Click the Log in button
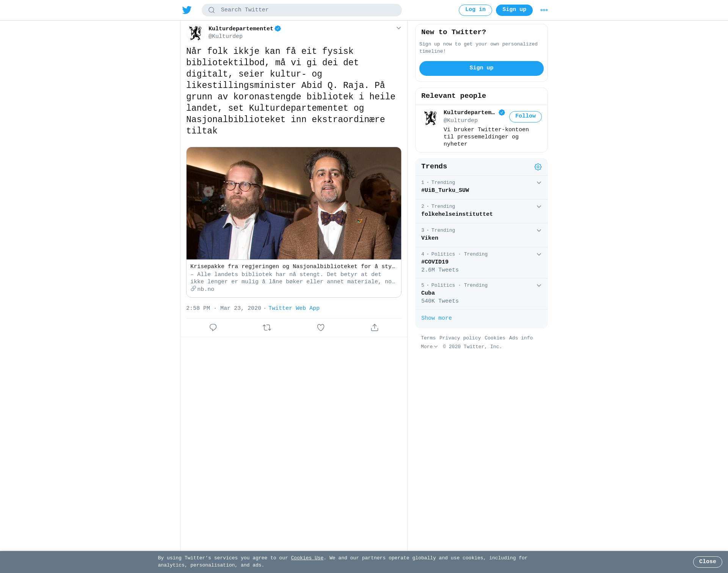 tap(475, 10)
